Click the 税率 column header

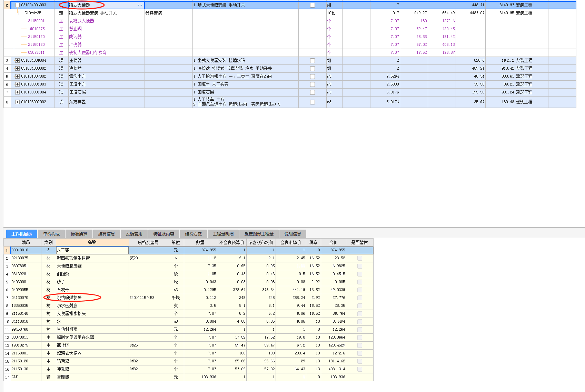pyautogui.click(x=314, y=242)
